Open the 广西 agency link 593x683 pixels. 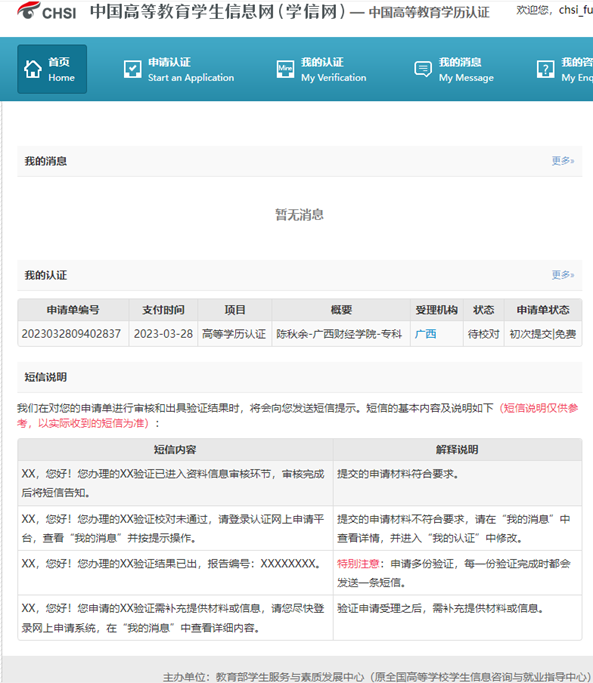(425, 334)
